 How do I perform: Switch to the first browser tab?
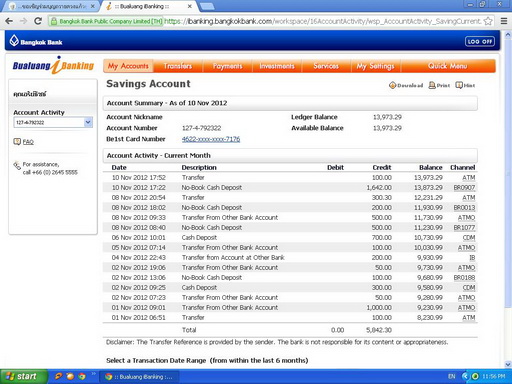click(52, 6)
